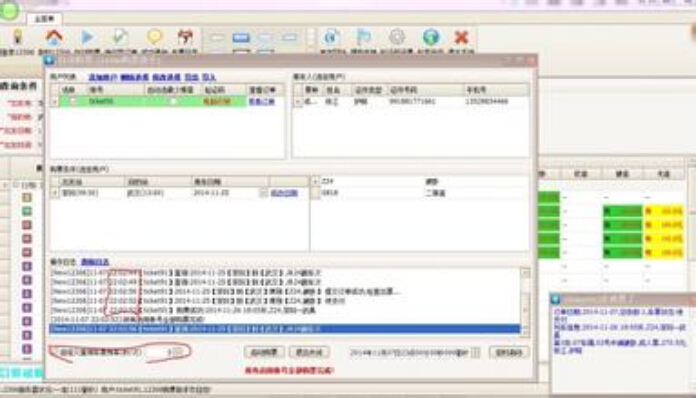Open the 2014-11-25 date dropdown arrow
This screenshot has width=698, height=398.
point(264,193)
